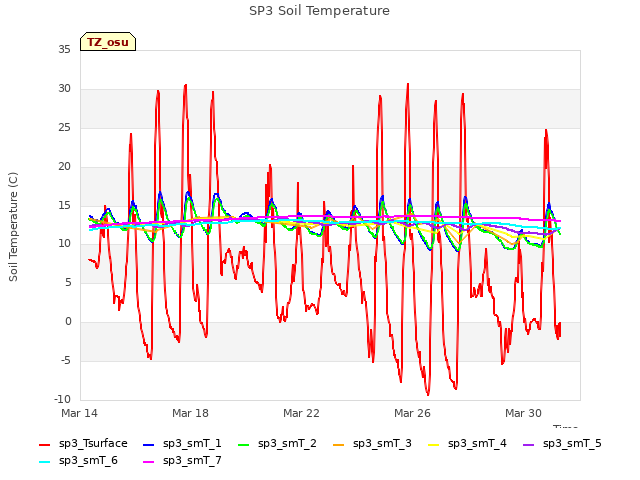Click the chart title SP3 Soil Temperature
This screenshot has height=480, width=640.
(319, 11)
